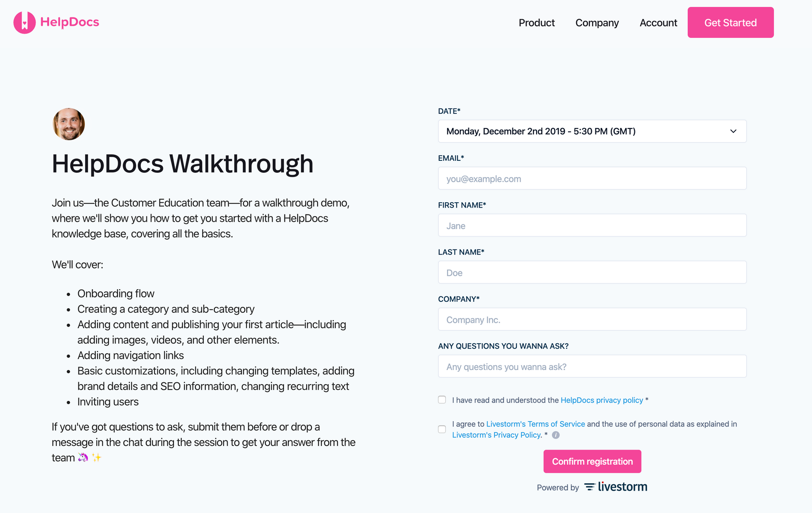
Task: Check the Livestorm Terms of Service agreement box
Action: 442,429
